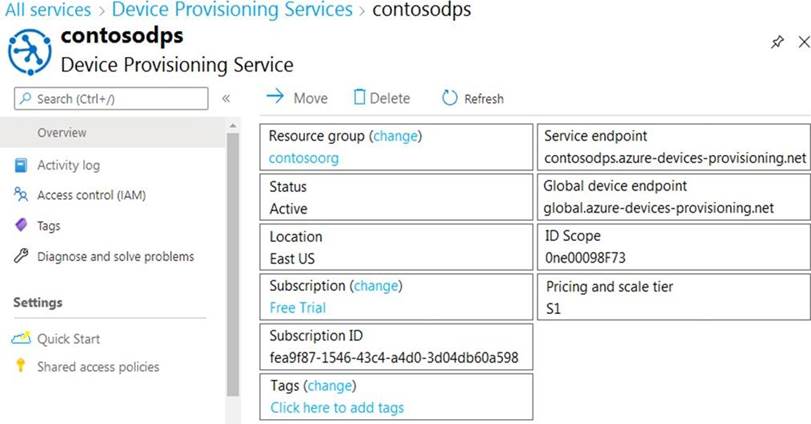Pin the contosodps blade
This screenshot has width=811, height=424.
pos(778,42)
